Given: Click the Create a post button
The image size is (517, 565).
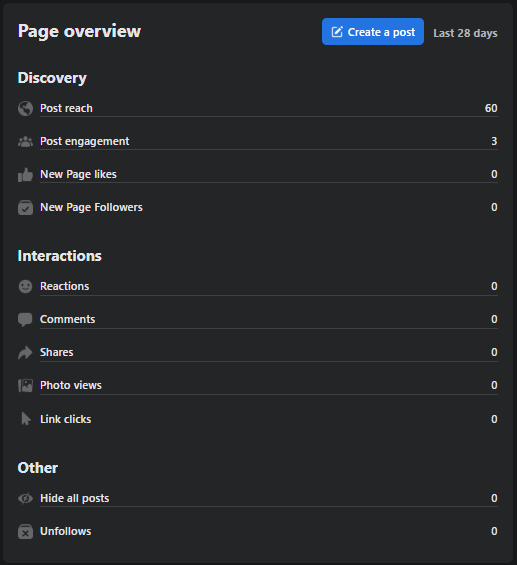Looking at the screenshot, I should pos(373,32).
